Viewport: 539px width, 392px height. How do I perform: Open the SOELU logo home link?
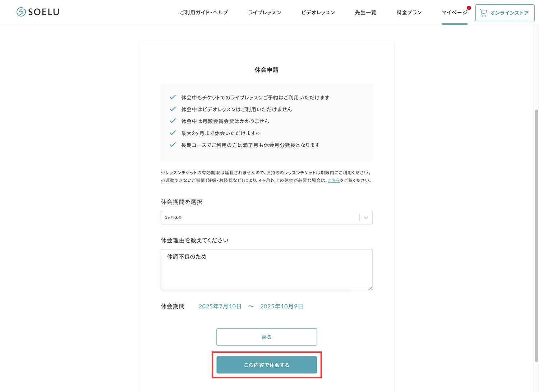click(38, 12)
